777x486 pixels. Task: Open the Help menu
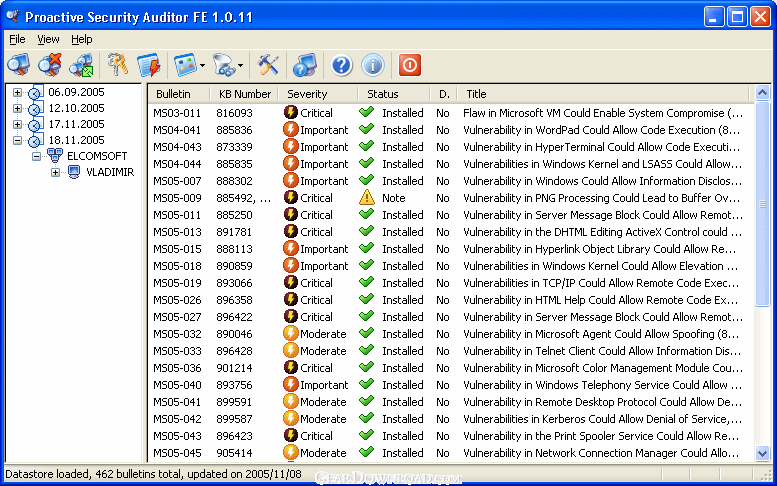82,39
